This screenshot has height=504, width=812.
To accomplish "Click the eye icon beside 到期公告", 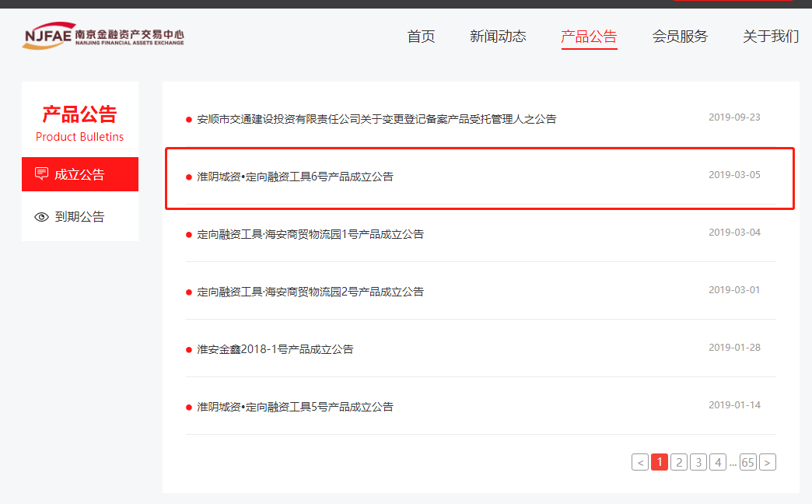I will pos(41,217).
